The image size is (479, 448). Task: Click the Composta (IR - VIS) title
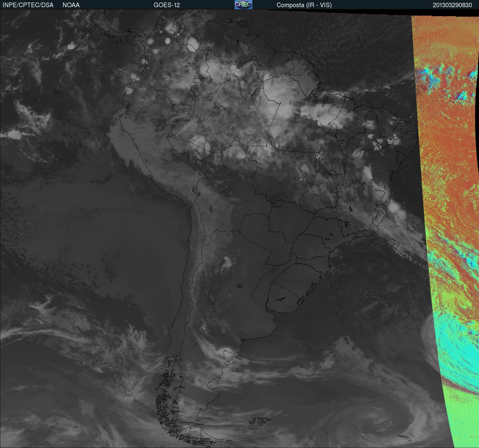(304, 5)
